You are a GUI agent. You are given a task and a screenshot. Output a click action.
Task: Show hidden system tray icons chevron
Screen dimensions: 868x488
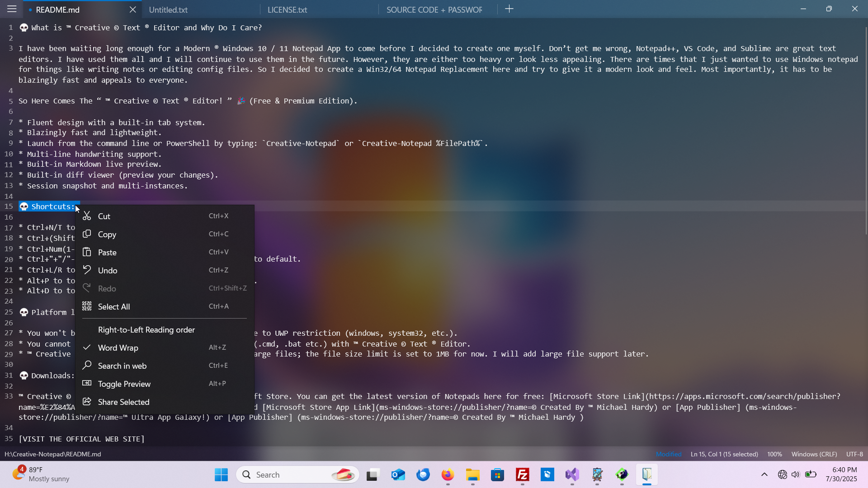pyautogui.click(x=764, y=474)
